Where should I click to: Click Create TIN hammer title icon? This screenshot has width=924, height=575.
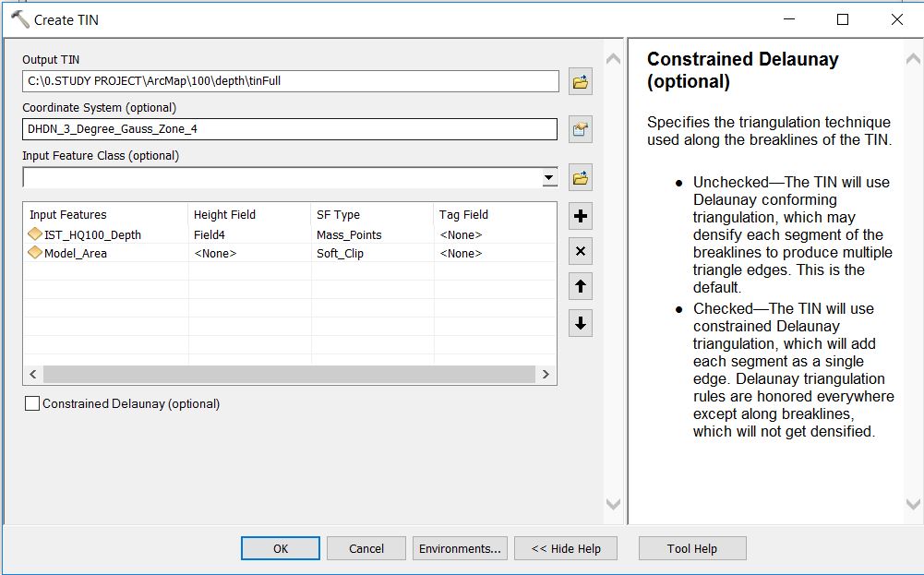coord(20,19)
